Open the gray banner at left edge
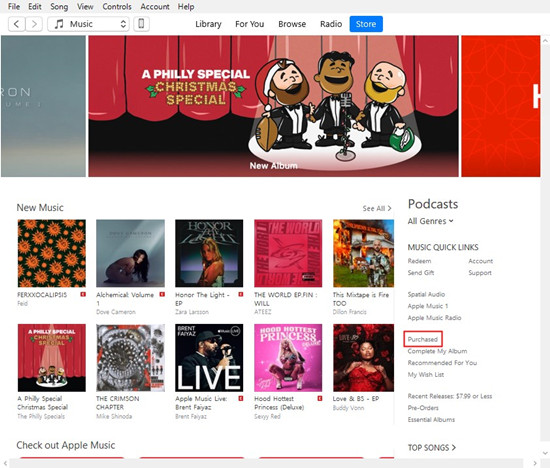This screenshot has width=550, height=468. coord(43,106)
